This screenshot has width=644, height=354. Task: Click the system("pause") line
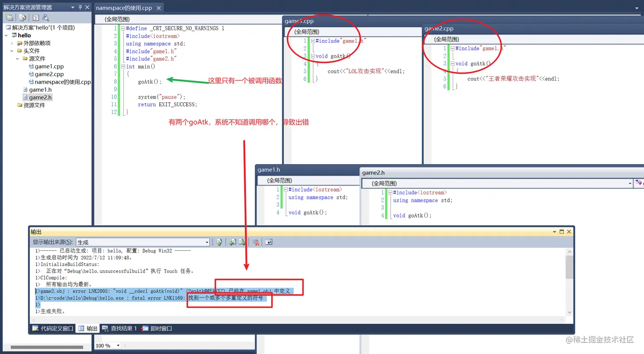(161, 97)
